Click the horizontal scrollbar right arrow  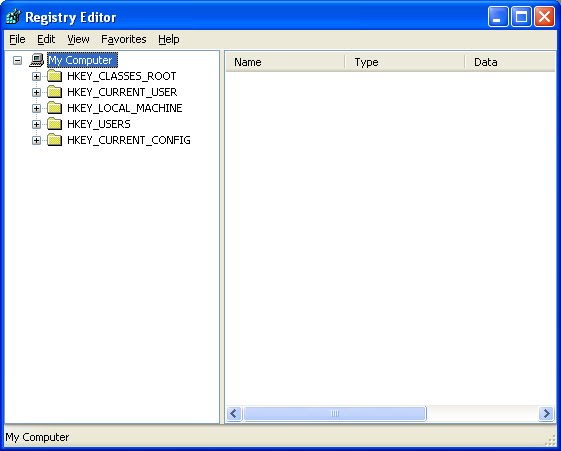[x=546, y=414]
